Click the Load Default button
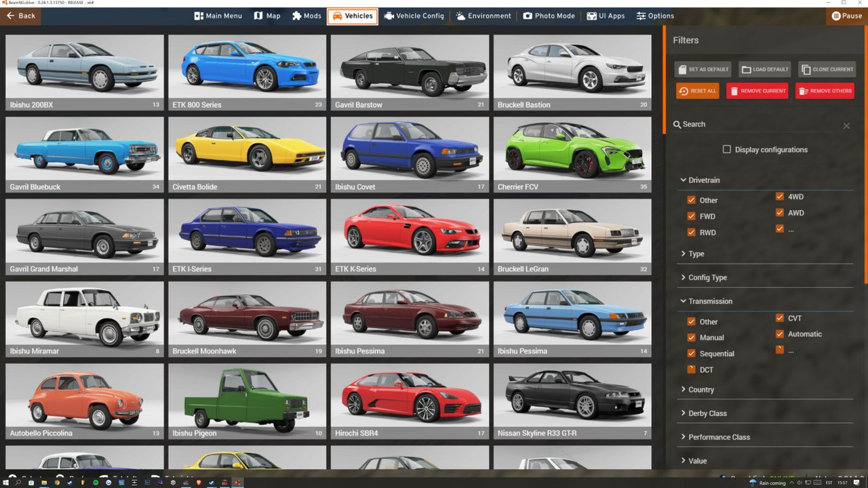 point(764,69)
